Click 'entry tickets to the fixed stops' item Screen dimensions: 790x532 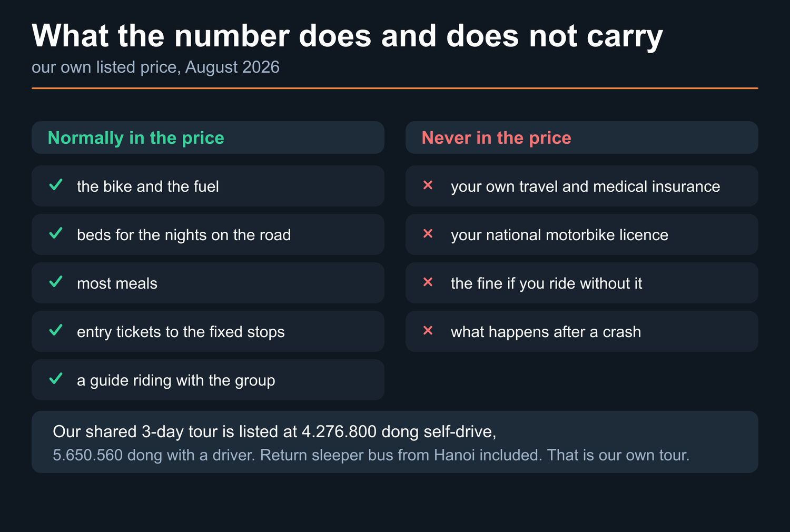click(181, 332)
